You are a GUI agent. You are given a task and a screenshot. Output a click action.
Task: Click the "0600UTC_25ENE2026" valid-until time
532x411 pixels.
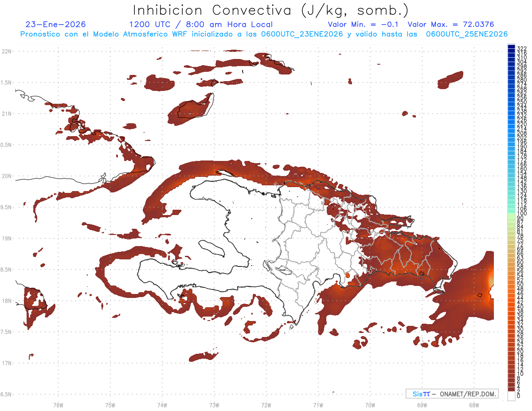click(x=467, y=34)
